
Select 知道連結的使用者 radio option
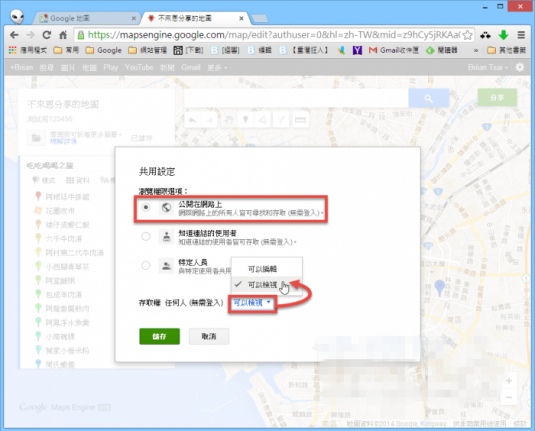point(146,236)
